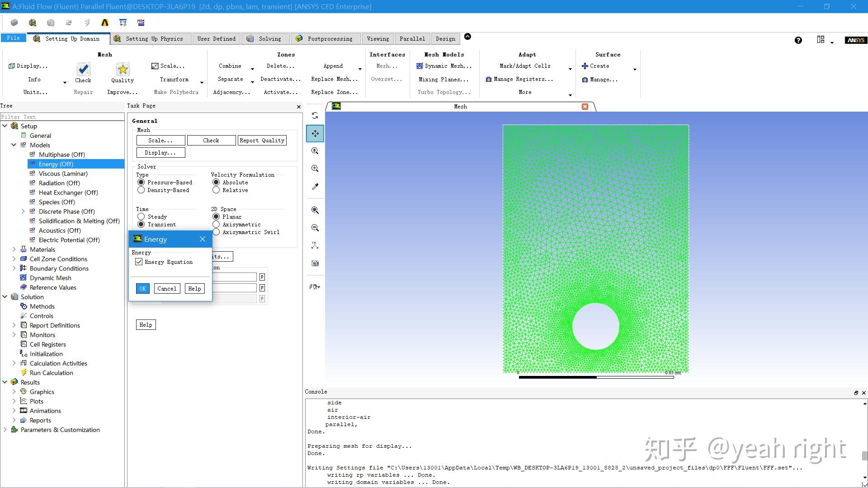Image resolution: width=868 pixels, height=488 pixels.
Task: Click the mesh Quality star icon
Action: click(123, 70)
